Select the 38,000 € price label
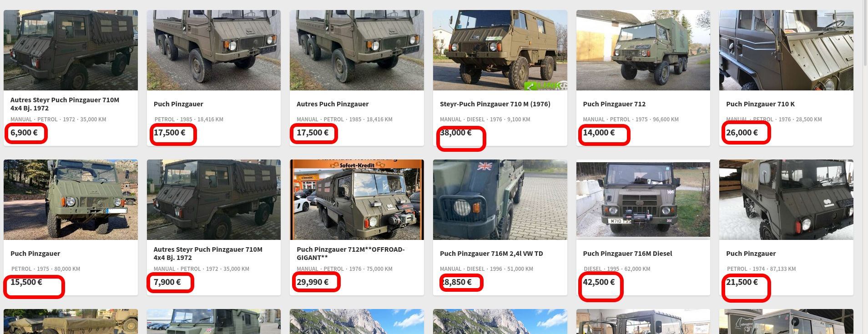 coord(456,133)
